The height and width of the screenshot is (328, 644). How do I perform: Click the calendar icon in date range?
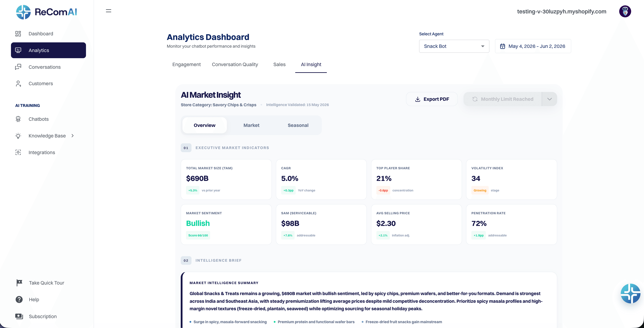[503, 46]
